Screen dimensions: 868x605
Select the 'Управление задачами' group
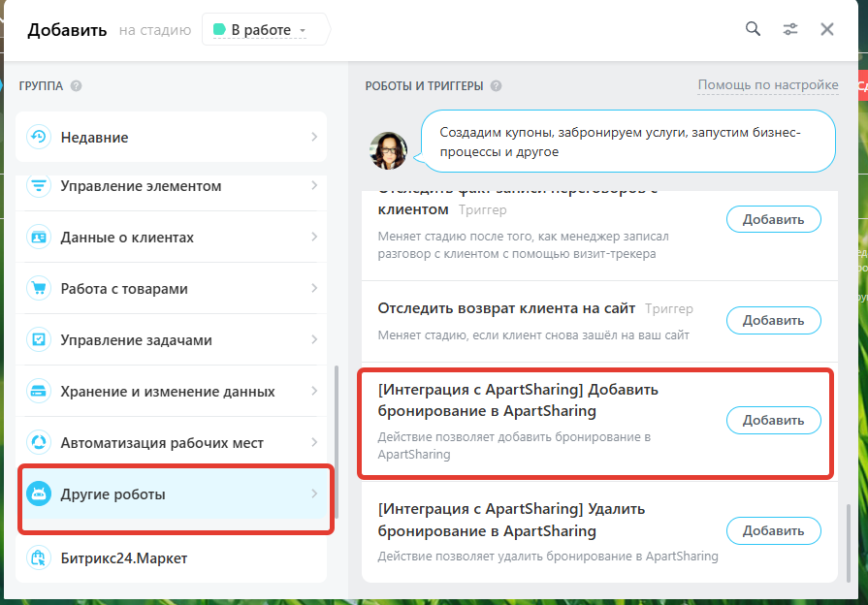click(171, 339)
